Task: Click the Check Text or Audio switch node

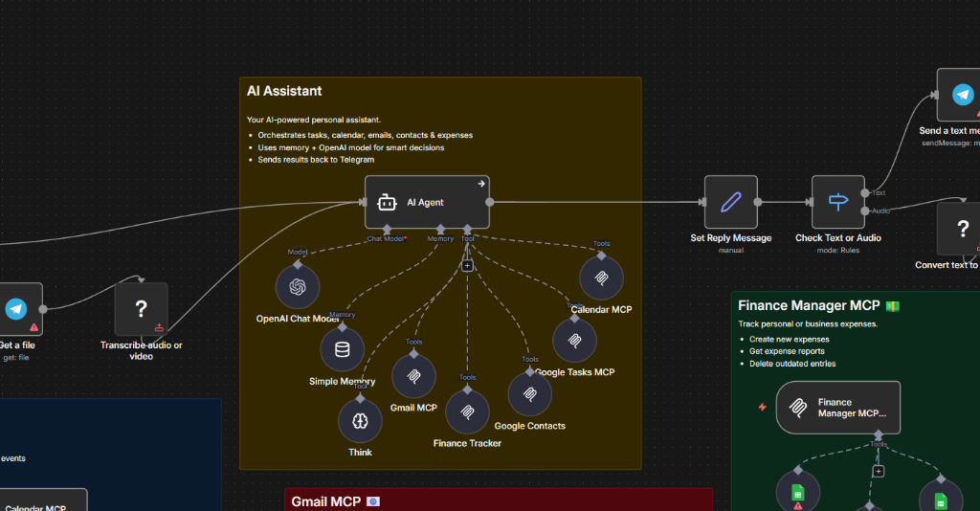Action: [x=837, y=202]
